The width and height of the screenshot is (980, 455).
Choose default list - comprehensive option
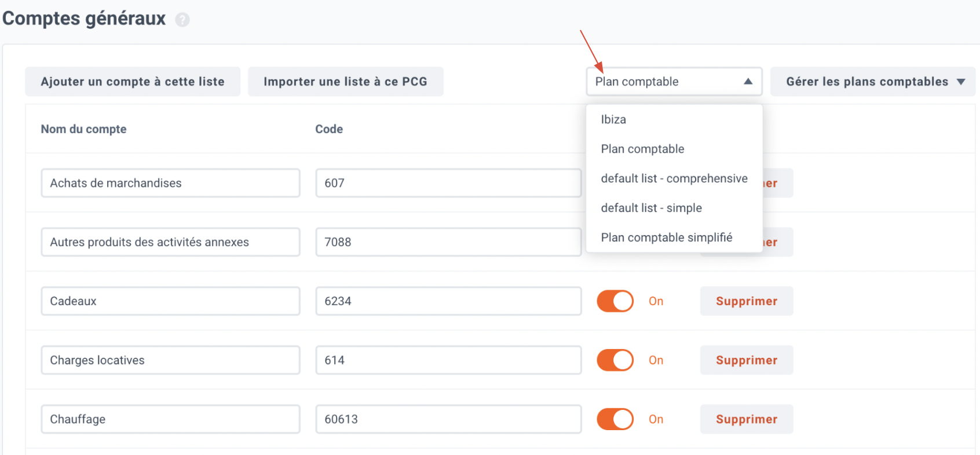click(x=674, y=178)
